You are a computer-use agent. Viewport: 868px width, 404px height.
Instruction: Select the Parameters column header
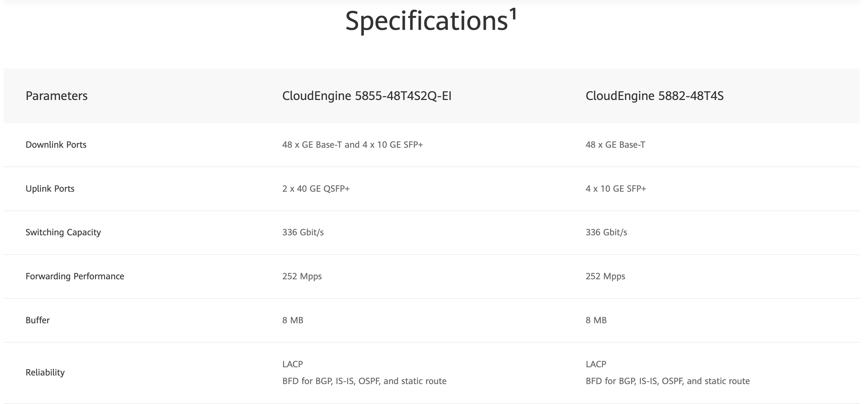(56, 96)
